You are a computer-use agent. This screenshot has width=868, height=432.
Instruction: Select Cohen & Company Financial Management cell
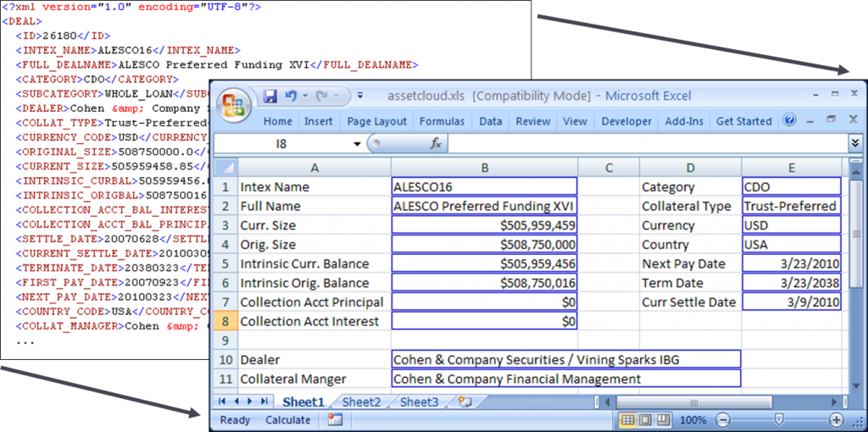click(x=565, y=379)
